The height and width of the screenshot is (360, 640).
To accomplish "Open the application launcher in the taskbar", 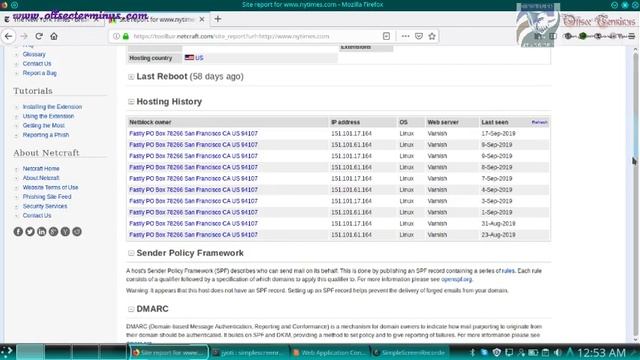I will point(7,352).
